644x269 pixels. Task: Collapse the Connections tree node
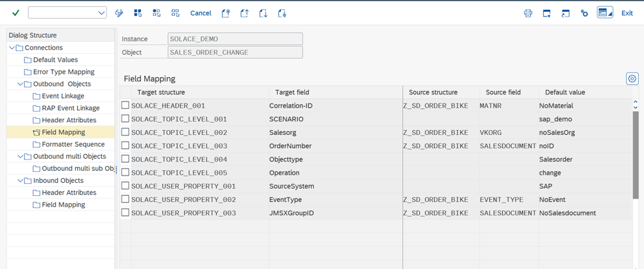click(11, 48)
